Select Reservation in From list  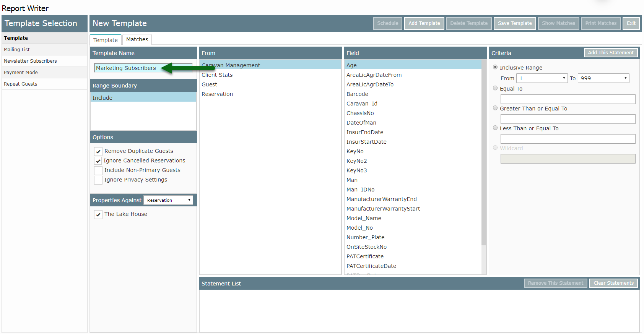(270, 94)
